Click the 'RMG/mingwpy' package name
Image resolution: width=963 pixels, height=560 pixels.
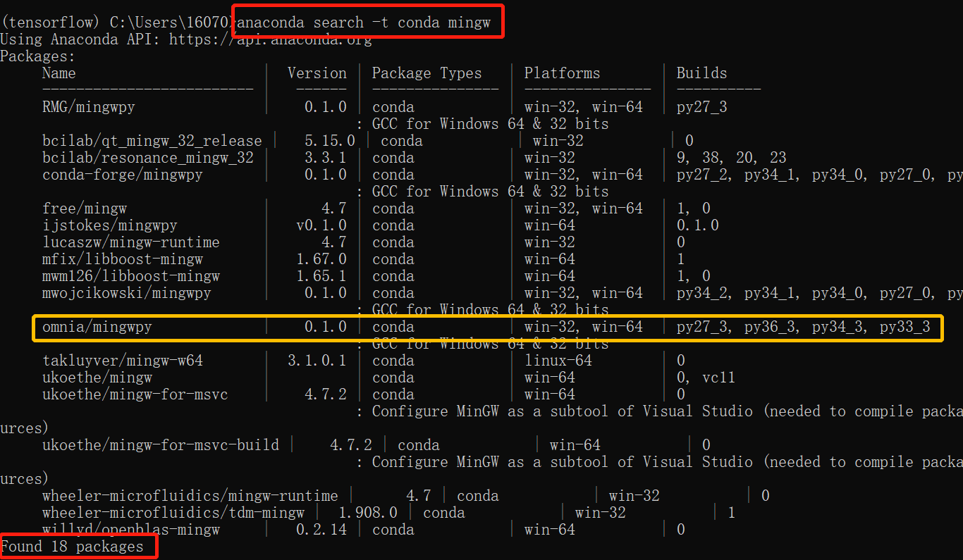tap(89, 107)
